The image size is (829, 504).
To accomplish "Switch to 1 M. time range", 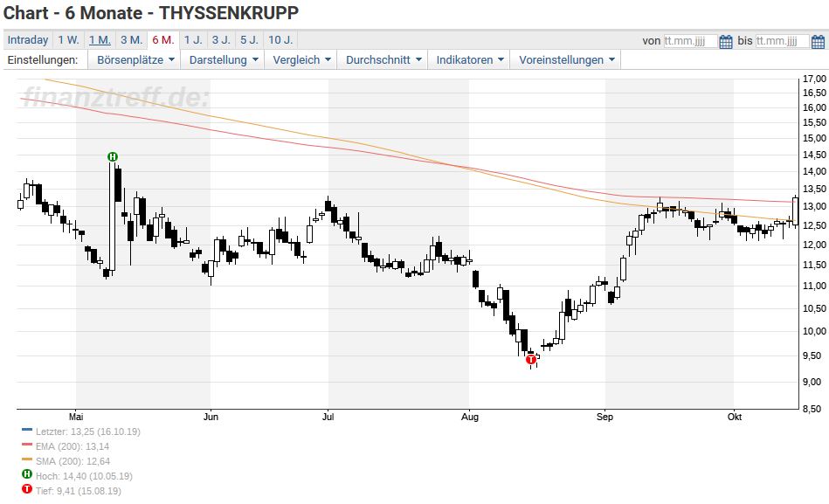I will click(100, 40).
